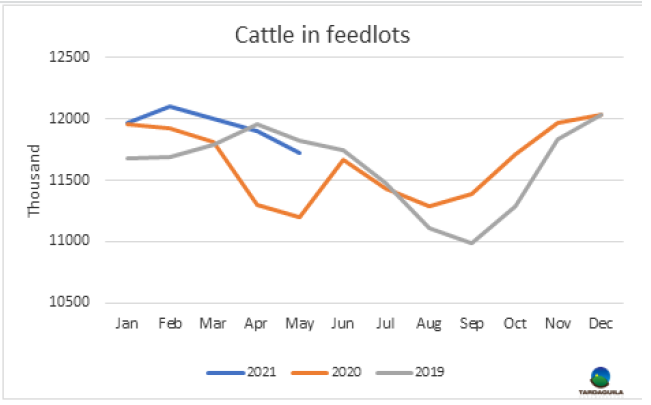651x405 pixels.
Task: Click the blue 2021 line peak at Feb
Action: pos(170,106)
